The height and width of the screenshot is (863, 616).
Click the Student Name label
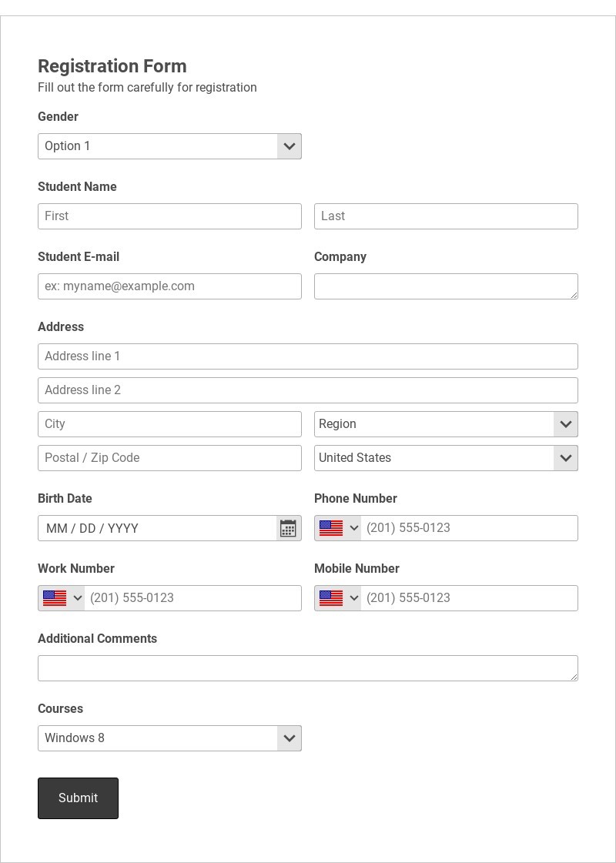[x=77, y=186]
